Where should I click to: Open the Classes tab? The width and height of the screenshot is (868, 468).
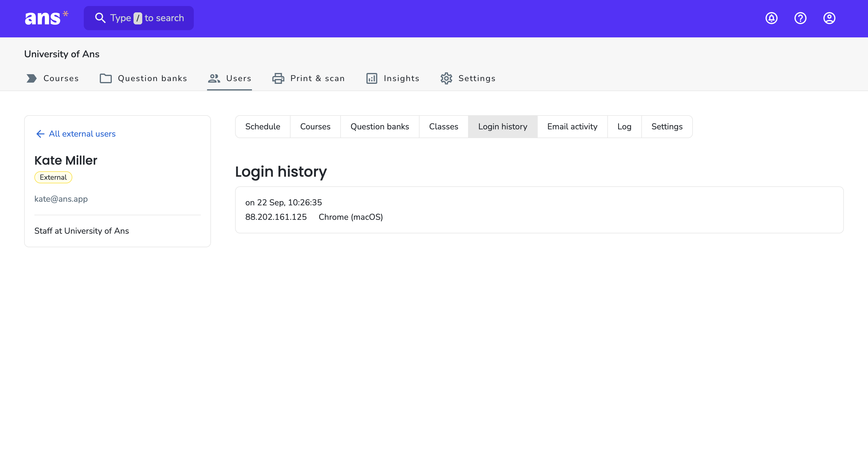tap(443, 126)
